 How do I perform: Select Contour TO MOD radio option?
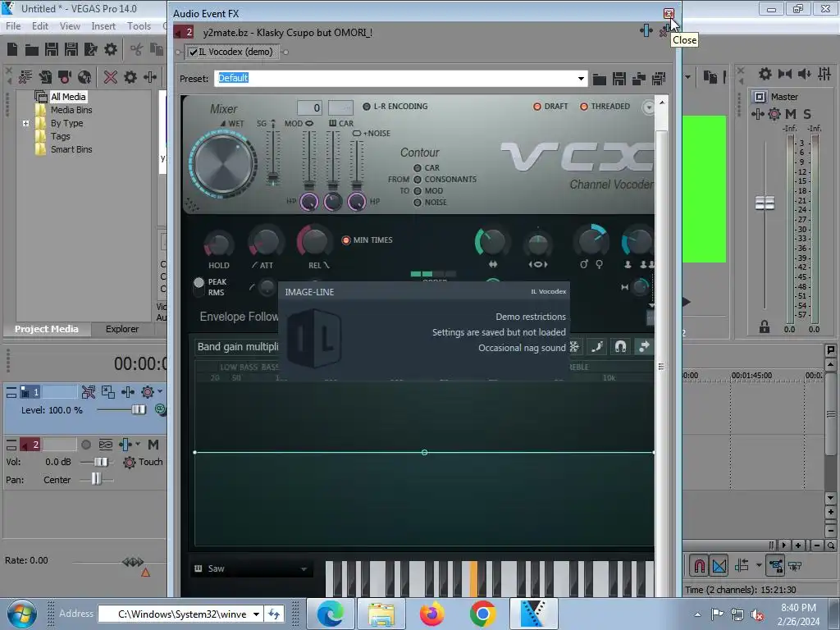point(418,190)
